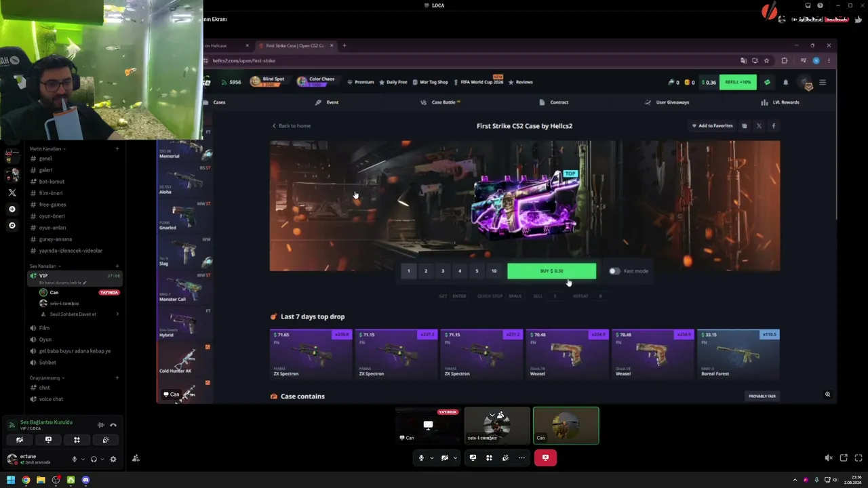Mute microphone in the user panel
Image resolution: width=868 pixels, height=488 pixels.
(x=75, y=459)
